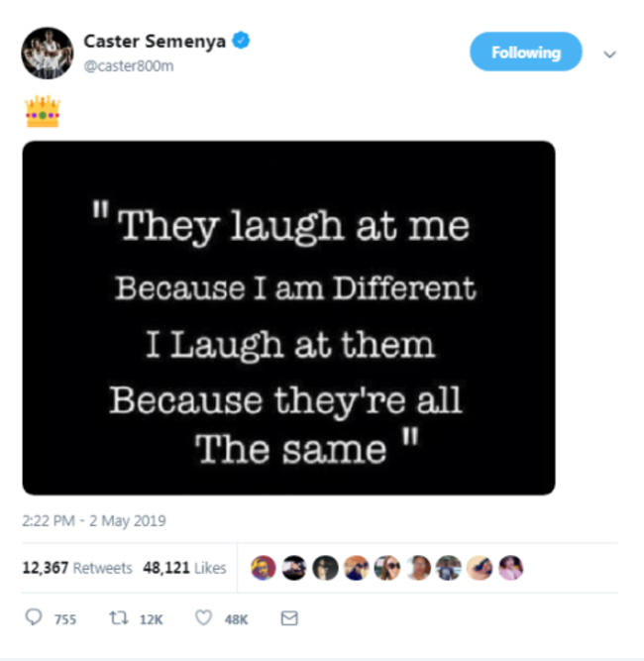Open third liker avatar in row

(x=325, y=568)
